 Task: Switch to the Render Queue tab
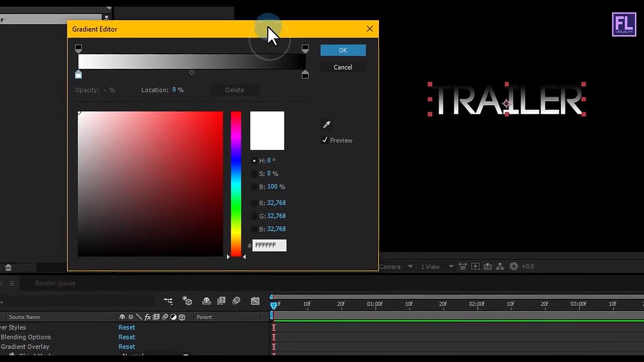click(55, 283)
